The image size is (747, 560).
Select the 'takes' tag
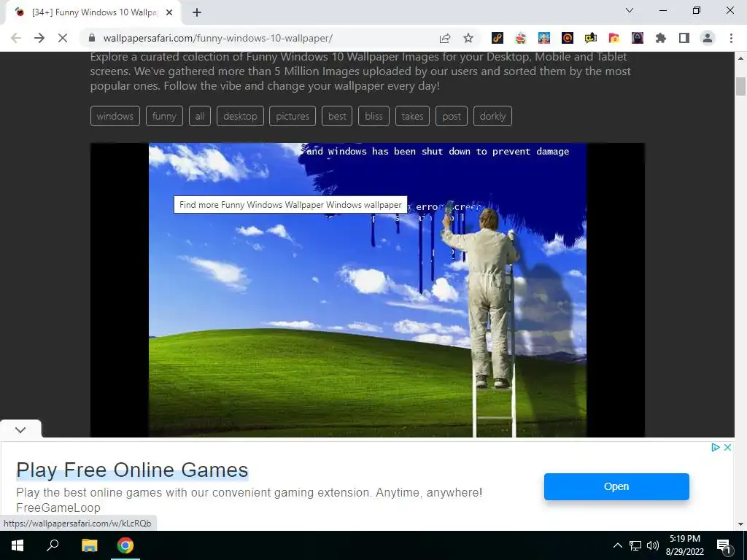(x=413, y=116)
